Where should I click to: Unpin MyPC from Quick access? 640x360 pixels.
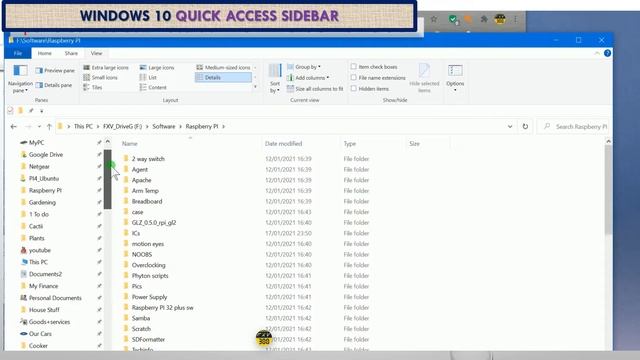[99, 142]
